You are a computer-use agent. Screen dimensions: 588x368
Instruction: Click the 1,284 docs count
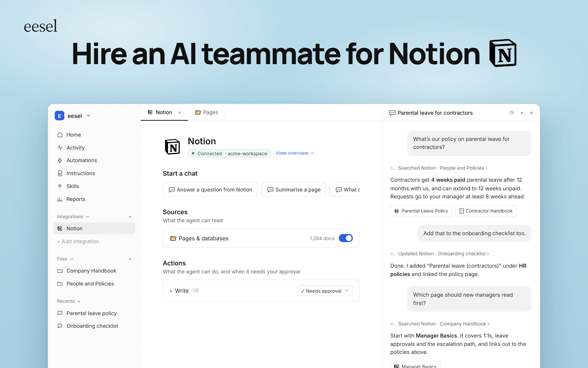[x=322, y=238]
